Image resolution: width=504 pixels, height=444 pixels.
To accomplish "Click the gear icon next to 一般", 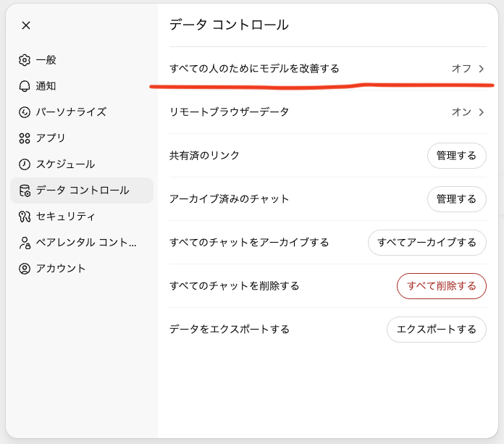I will coord(25,60).
